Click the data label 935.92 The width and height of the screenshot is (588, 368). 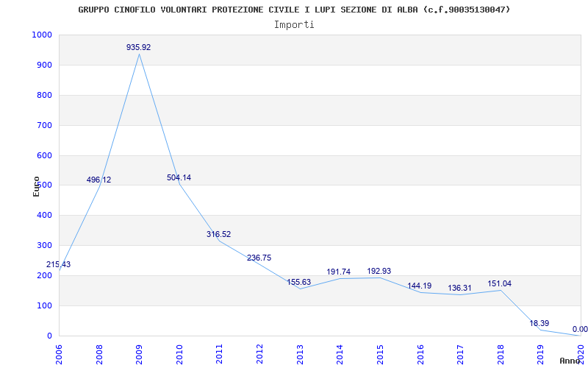pyautogui.click(x=138, y=47)
